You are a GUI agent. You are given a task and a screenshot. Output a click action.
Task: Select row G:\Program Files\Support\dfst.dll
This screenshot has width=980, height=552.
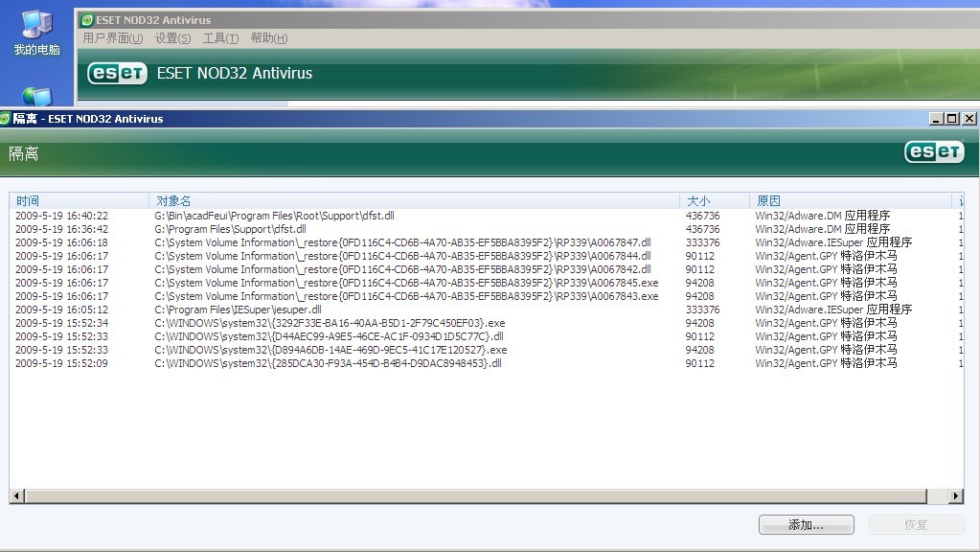(x=487, y=229)
